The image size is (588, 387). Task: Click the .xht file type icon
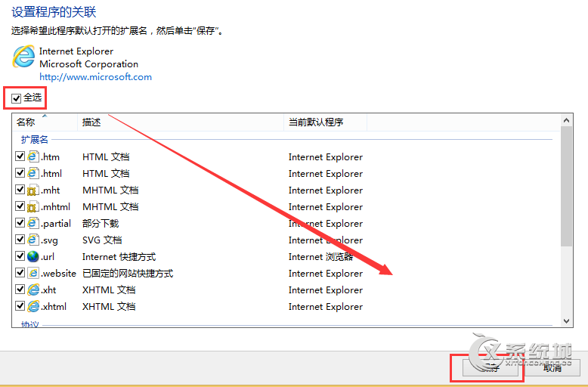(x=33, y=289)
